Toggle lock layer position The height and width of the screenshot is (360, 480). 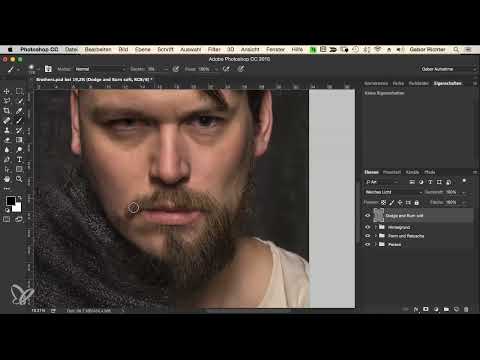click(x=400, y=202)
